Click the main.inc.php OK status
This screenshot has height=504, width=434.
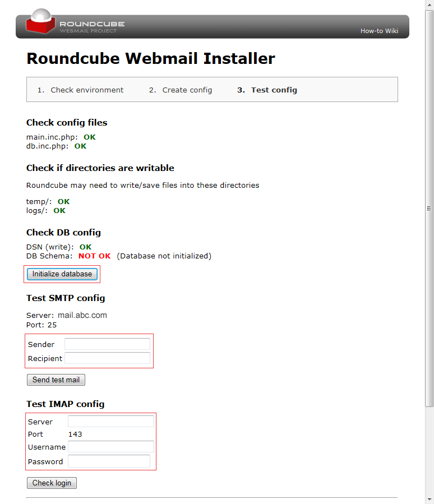pos(90,137)
